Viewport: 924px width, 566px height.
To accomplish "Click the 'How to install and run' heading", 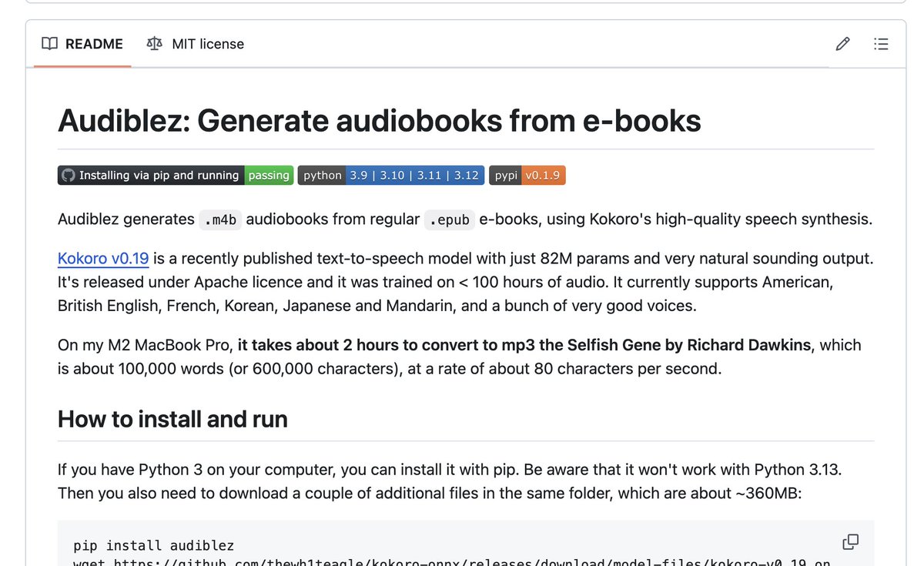I will pyautogui.click(x=172, y=419).
